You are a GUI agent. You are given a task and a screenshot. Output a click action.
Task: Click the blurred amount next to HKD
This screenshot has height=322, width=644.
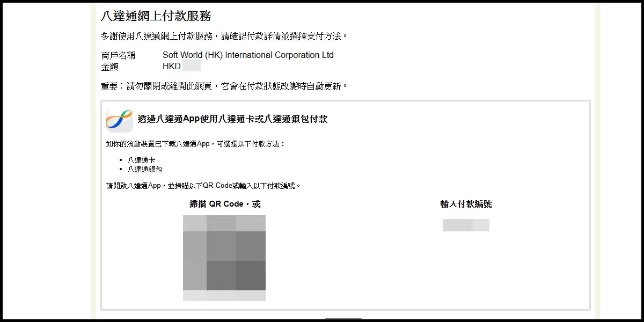tap(192, 67)
